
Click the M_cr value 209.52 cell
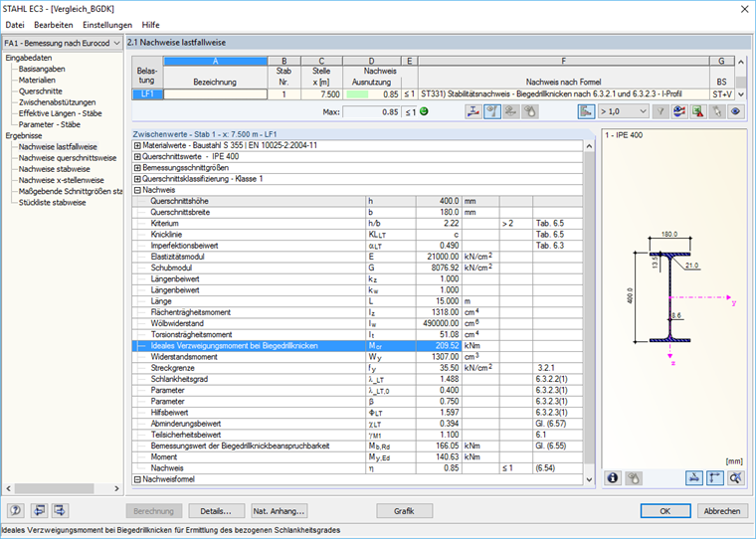tap(439, 346)
